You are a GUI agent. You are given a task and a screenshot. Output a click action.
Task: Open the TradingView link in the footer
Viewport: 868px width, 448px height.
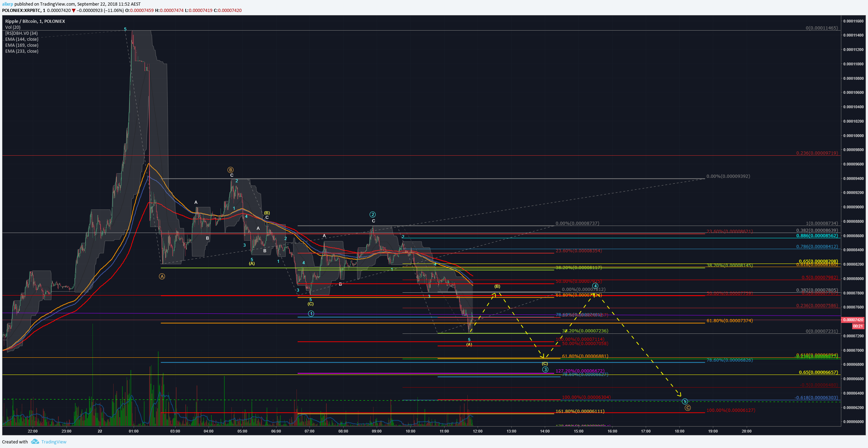click(x=54, y=442)
